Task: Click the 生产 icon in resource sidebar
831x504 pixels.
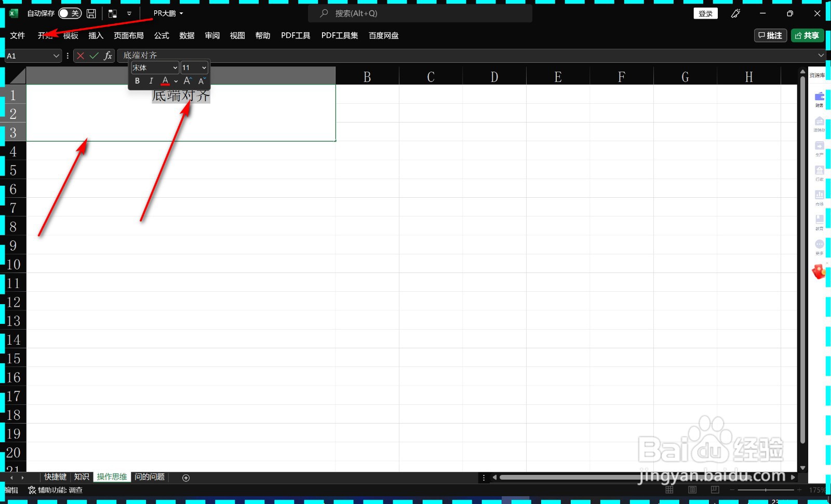Action: tap(819, 148)
